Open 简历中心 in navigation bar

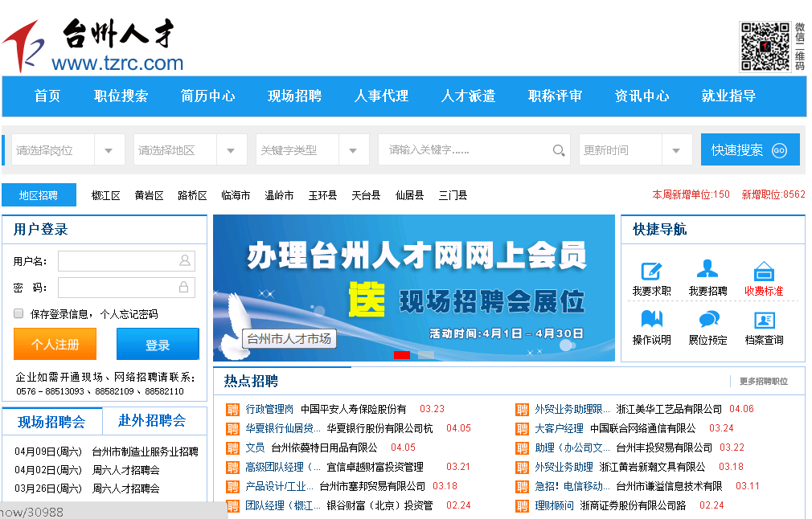click(x=207, y=96)
